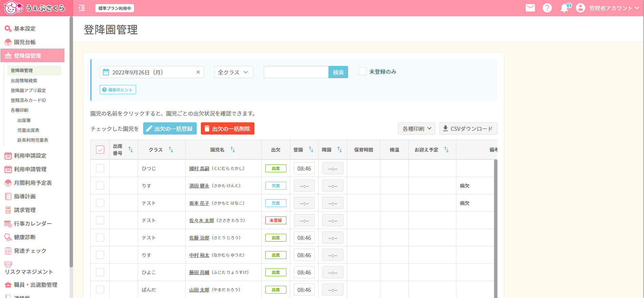Open the 管理者アカウント account dropdown
The height and width of the screenshot is (298, 644).
pyautogui.click(x=614, y=8)
